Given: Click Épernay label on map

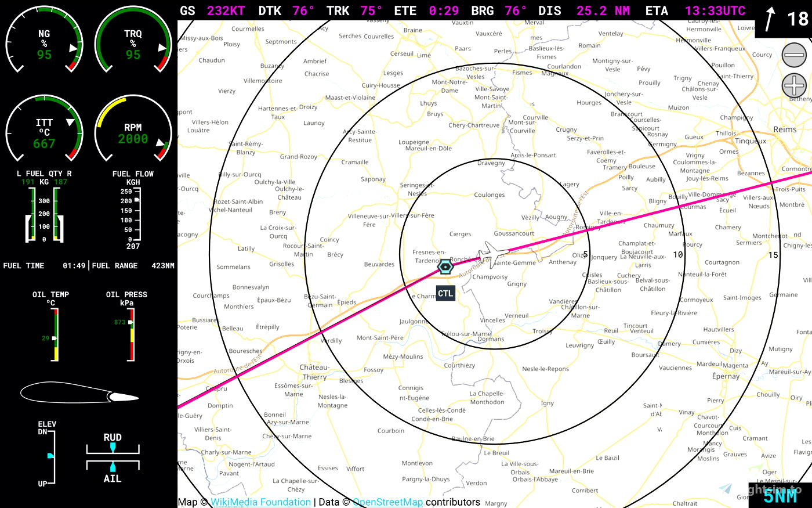Looking at the screenshot, I should coord(726,376).
